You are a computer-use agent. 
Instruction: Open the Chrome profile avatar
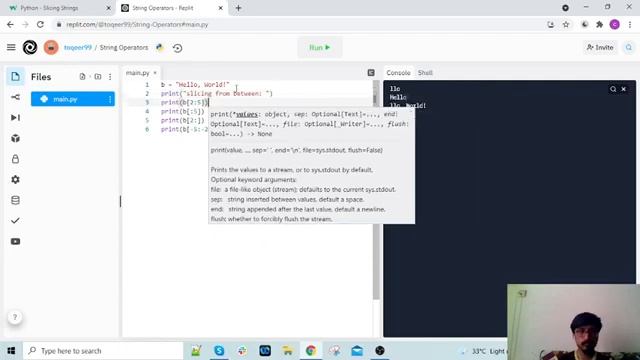[615, 24]
